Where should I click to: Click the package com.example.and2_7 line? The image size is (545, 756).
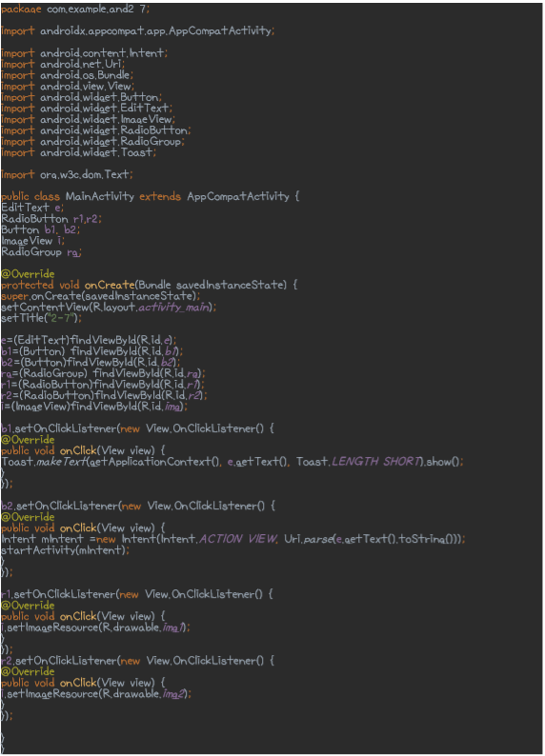click(75, 9)
